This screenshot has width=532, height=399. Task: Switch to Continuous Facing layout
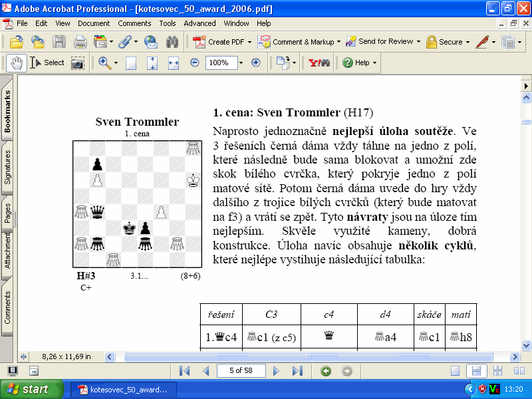click(497, 371)
